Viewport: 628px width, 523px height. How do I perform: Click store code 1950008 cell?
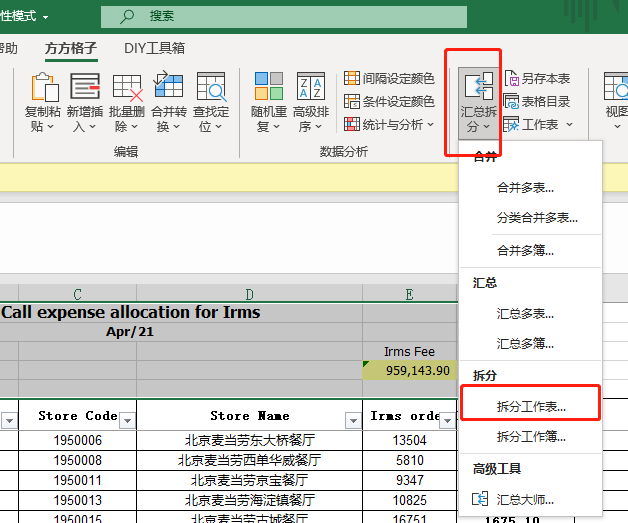(77, 461)
